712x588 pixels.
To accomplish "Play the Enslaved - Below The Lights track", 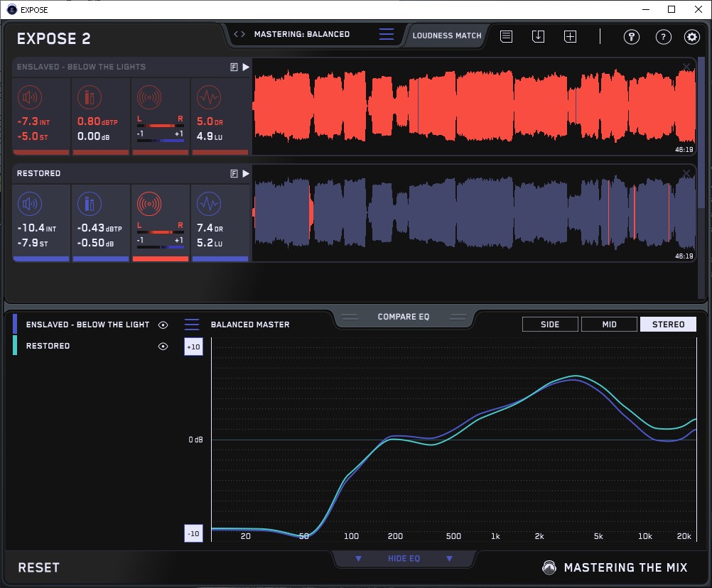I will click(x=246, y=67).
